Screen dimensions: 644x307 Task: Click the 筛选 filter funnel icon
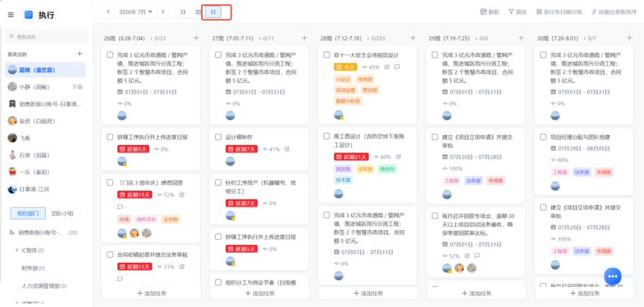click(x=511, y=12)
